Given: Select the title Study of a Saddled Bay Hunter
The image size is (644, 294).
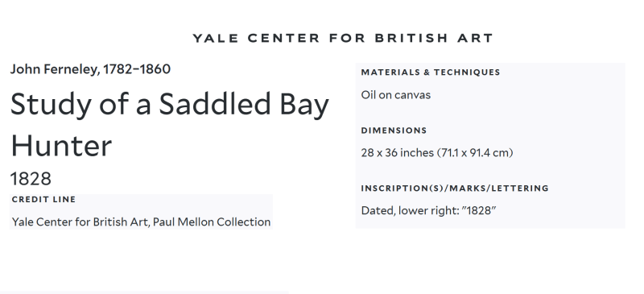Looking at the screenshot, I should (x=170, y=125).
